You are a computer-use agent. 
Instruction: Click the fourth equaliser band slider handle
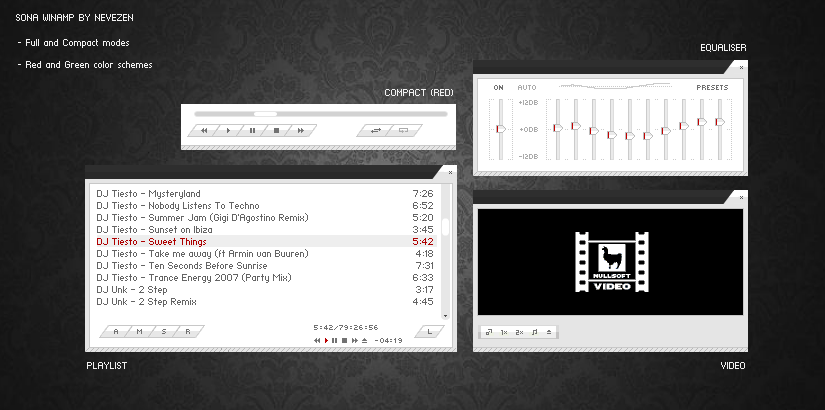click(611, 135)
